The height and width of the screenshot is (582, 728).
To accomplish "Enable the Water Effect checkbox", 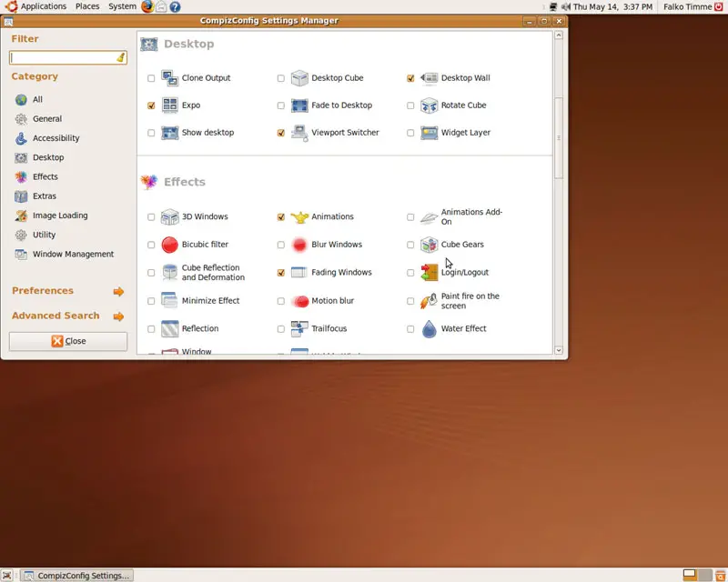I will coord(410,329).
